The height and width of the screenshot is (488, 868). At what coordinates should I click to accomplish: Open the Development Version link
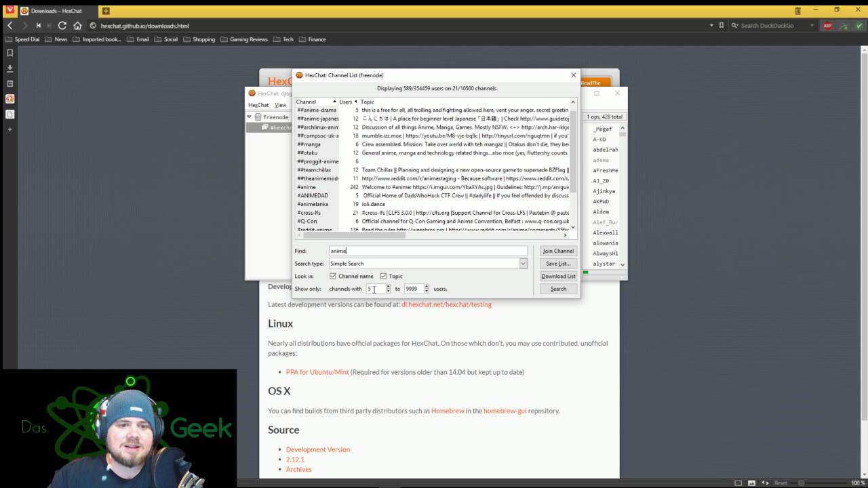[318, 449]
